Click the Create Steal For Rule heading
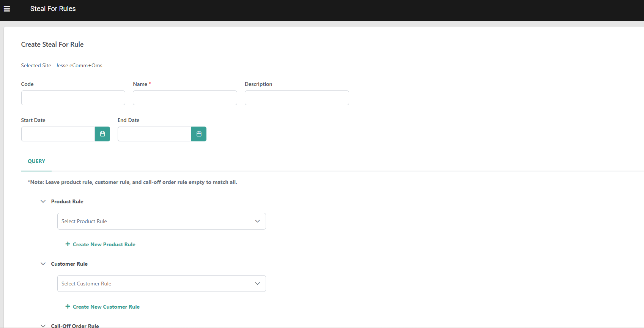 pyautogui.click(x=52, y=44)
